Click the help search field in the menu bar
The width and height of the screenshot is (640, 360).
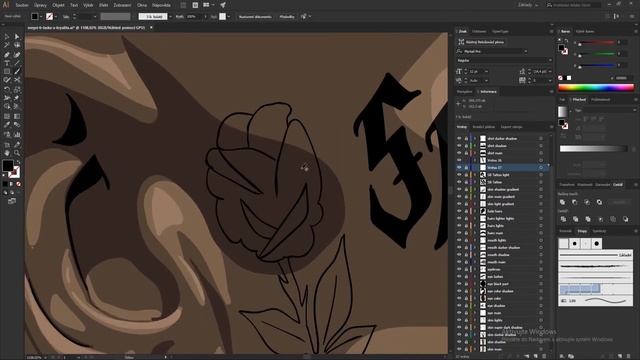(573, 5)
